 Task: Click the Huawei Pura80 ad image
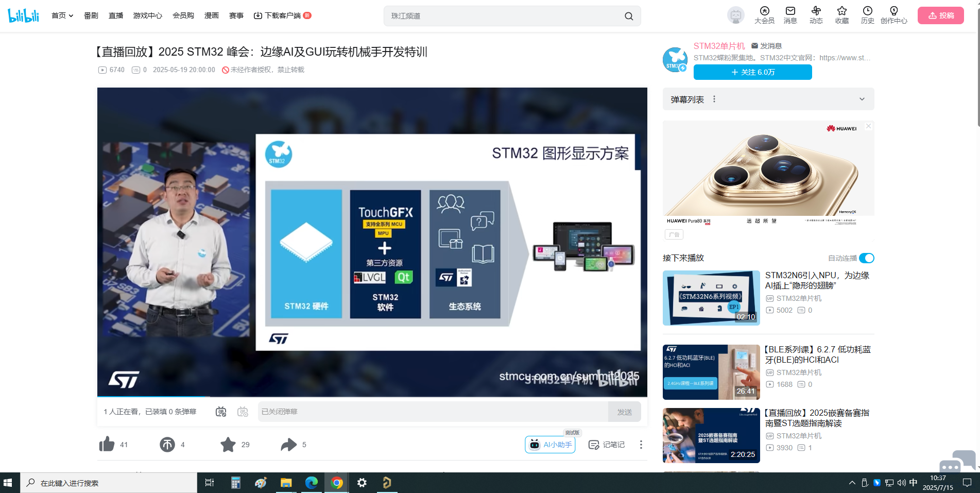click(x=768, y=173)
